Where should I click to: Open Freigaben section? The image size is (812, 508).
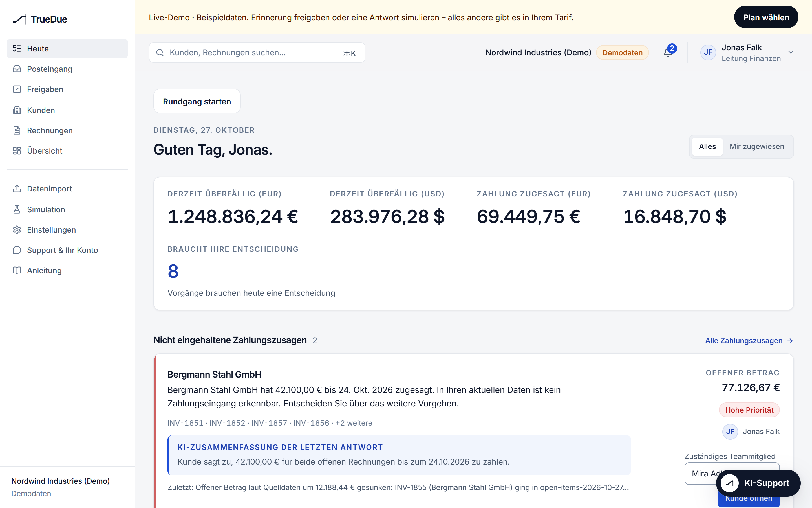67,89
